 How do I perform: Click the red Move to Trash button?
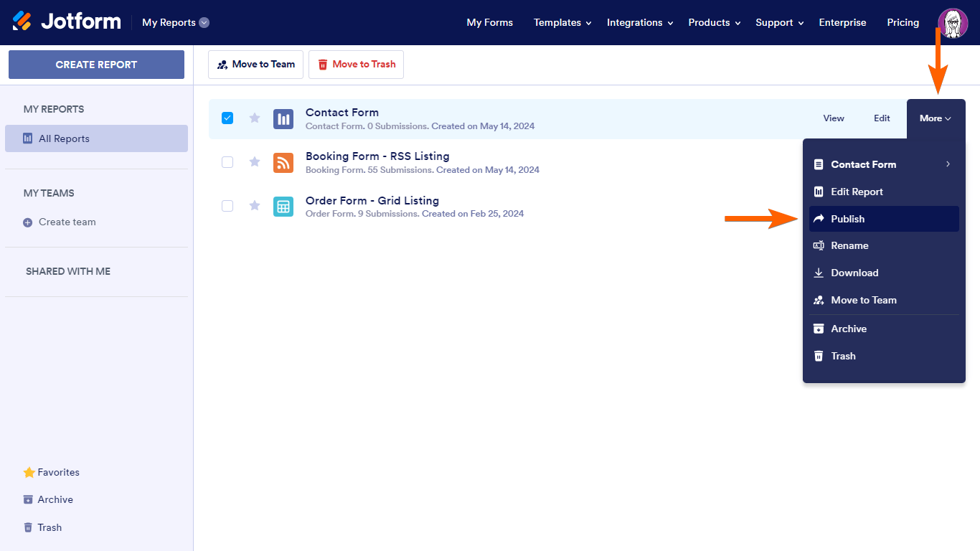pos(356,65)
